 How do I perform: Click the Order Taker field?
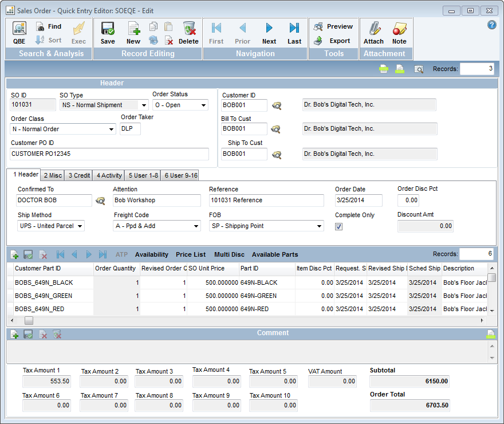click(130, 129)
